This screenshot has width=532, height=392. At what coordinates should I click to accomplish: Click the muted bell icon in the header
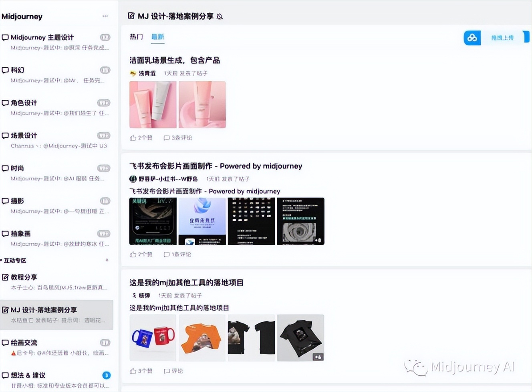(x=220, y=16)
